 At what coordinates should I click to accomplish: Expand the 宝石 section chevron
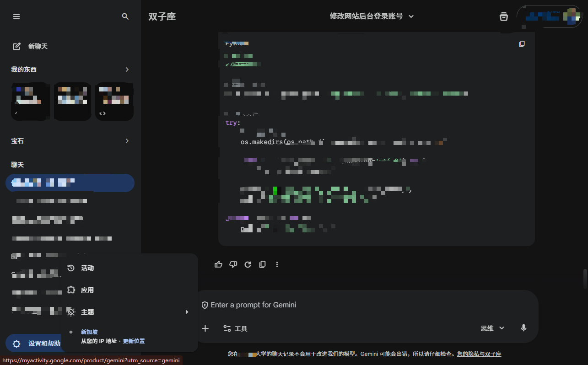[127, 141]
